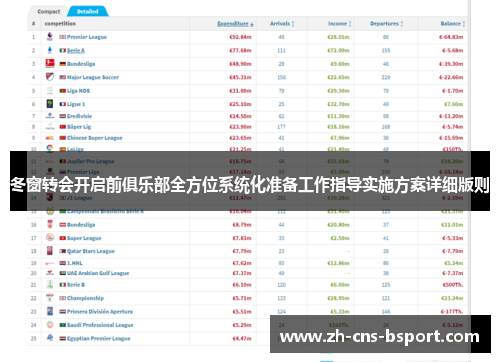
Task: Click the Süper Lig logo icon
Action: click(x=50, y=127)
